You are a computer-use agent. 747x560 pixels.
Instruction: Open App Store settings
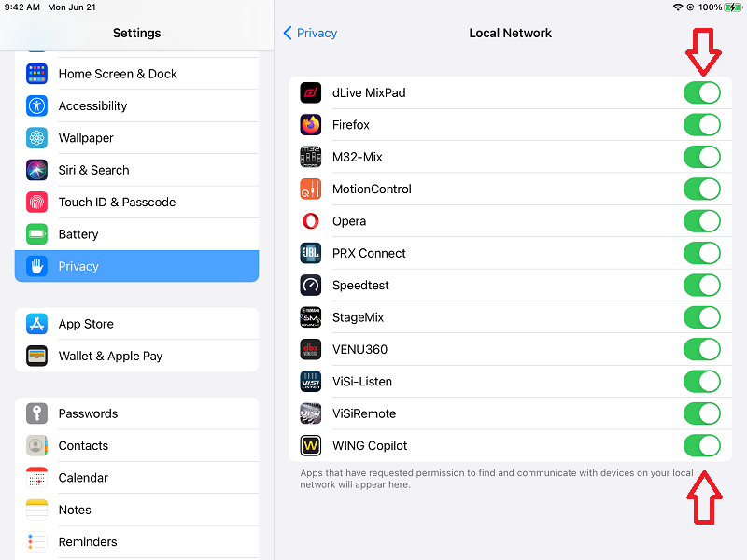[136, 324]
